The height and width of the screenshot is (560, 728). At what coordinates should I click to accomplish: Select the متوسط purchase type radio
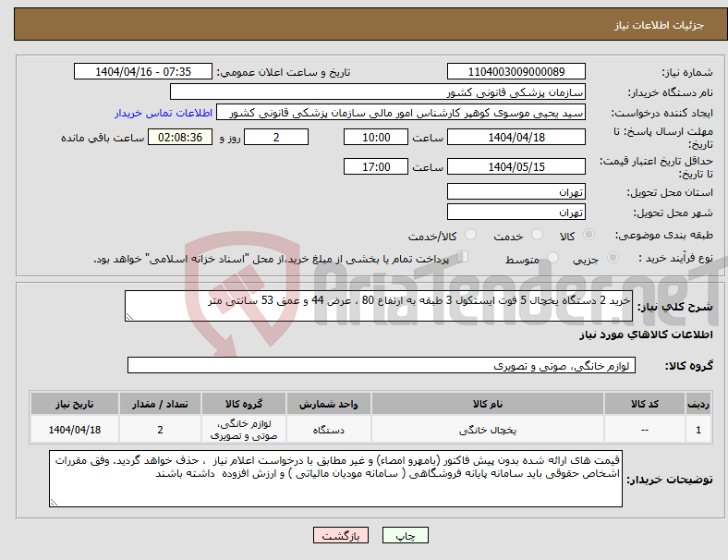point(552,257)
